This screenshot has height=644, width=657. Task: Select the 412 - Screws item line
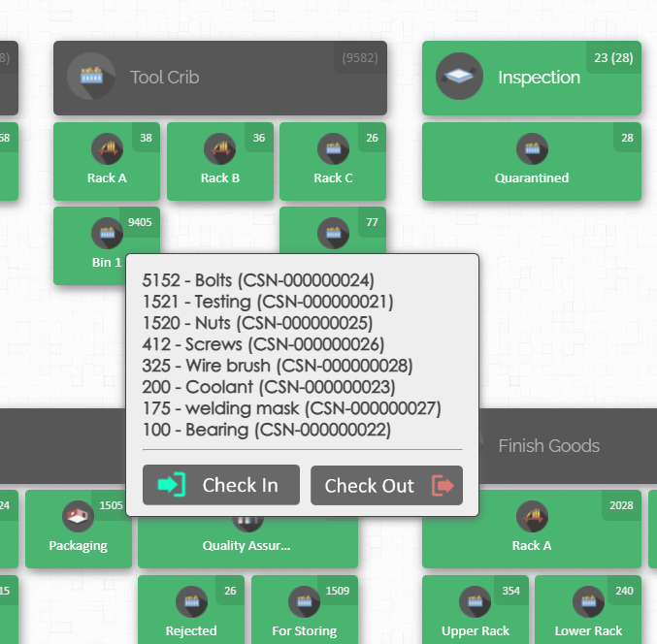263,344
